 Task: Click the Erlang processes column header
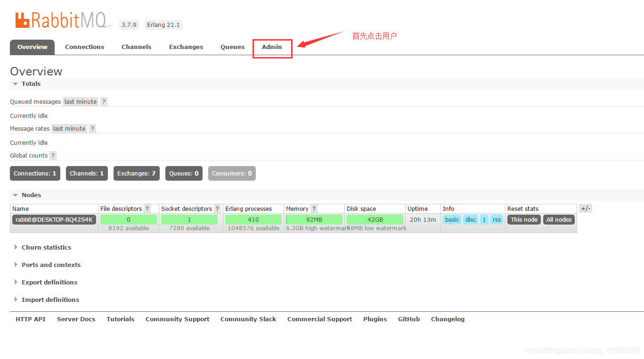tap(248, 209)
